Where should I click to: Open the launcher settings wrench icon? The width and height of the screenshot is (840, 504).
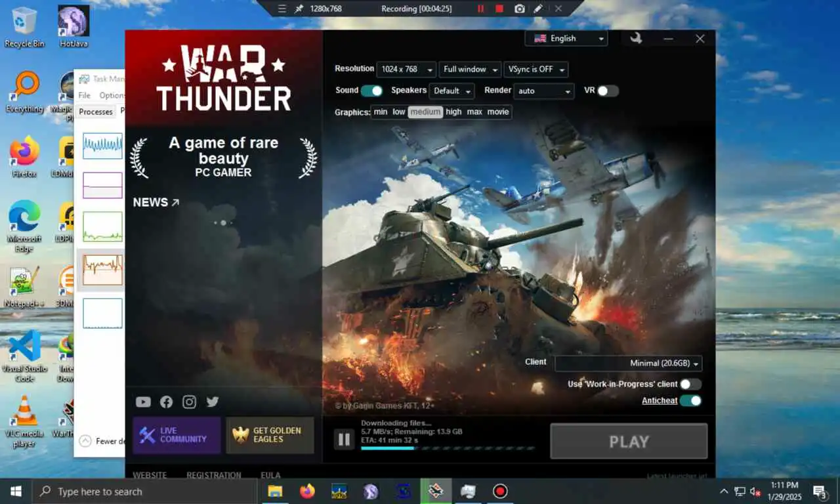635,38
